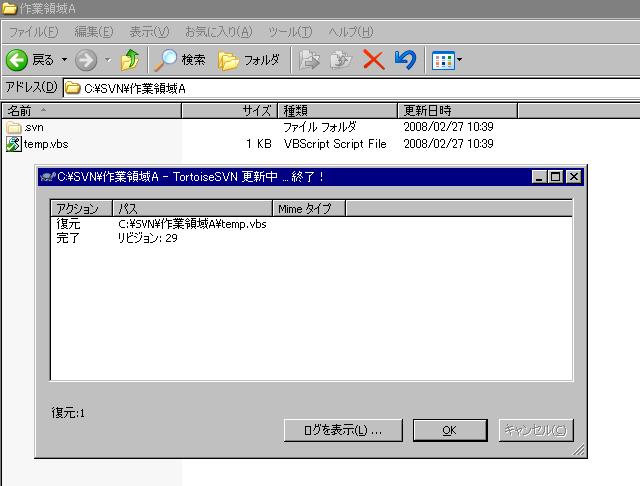Click 'VBScript Script File' type cell

tap(335, 144)
